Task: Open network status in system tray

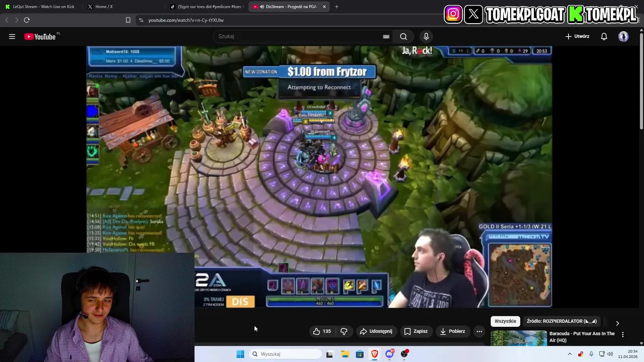Action: pyautogui.click(x=602, y=354)
